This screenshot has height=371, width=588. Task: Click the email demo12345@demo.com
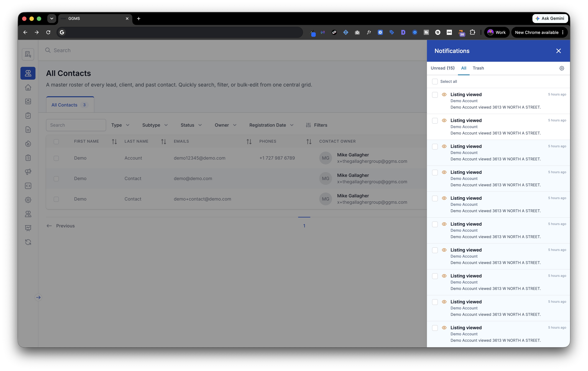(200, 158)
